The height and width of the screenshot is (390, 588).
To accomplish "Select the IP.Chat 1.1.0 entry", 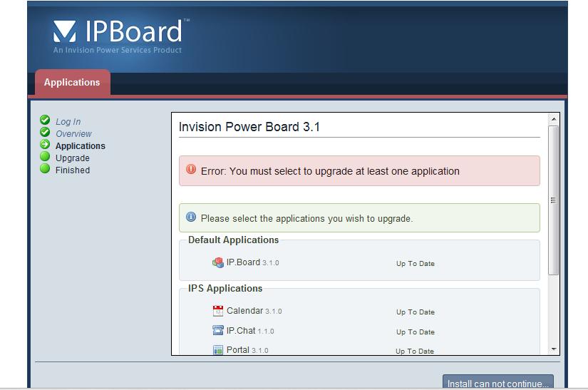I will 250,331.
